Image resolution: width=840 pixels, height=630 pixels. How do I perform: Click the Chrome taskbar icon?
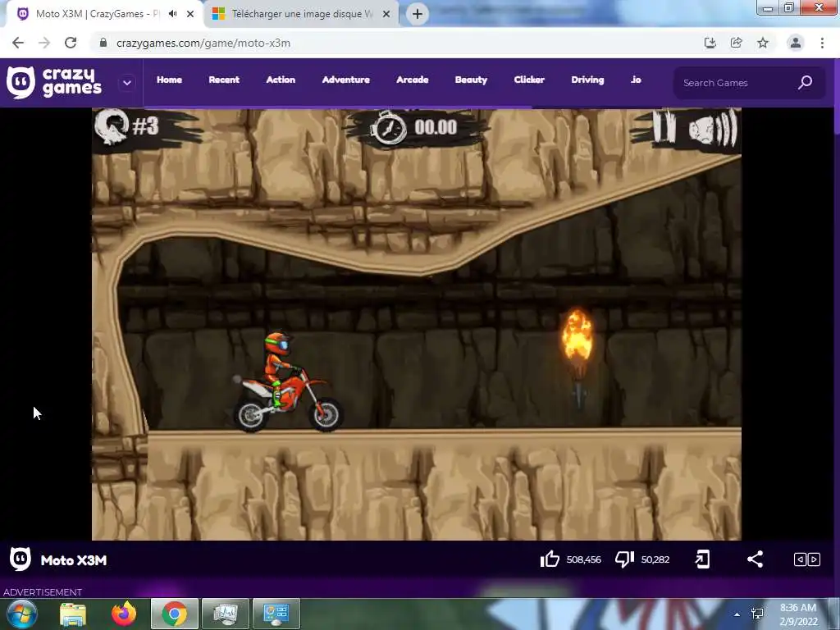coord(175,614)
